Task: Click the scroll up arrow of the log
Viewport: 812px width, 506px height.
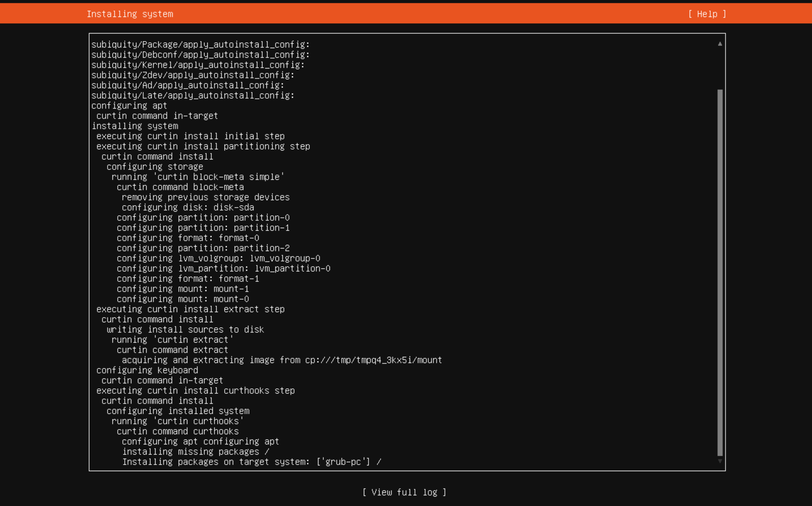Action: 720,44
